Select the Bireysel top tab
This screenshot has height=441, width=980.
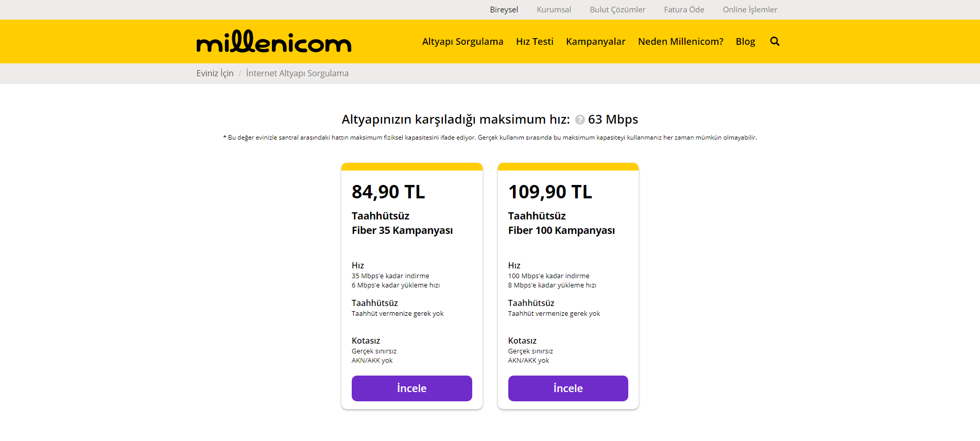pos(504,10)
